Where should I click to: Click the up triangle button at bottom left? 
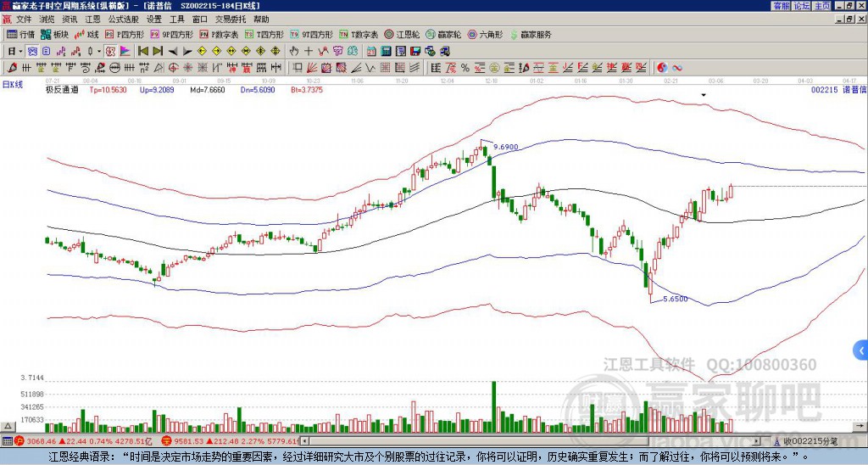(8, 426)
